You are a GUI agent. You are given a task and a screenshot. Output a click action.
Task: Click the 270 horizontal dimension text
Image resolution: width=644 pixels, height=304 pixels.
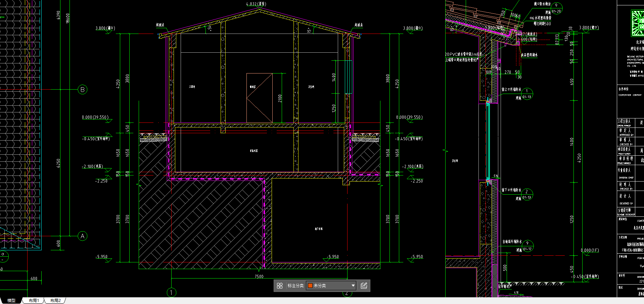pos(508,72)
